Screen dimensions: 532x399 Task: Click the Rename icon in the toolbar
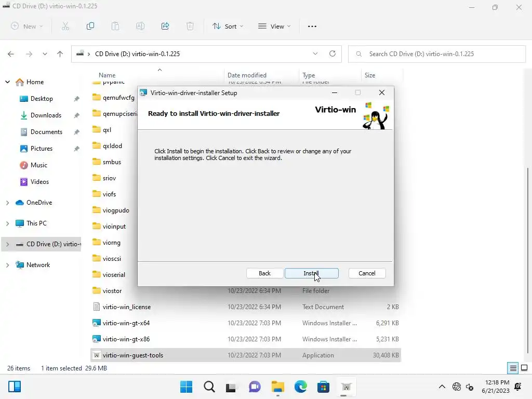140,26
